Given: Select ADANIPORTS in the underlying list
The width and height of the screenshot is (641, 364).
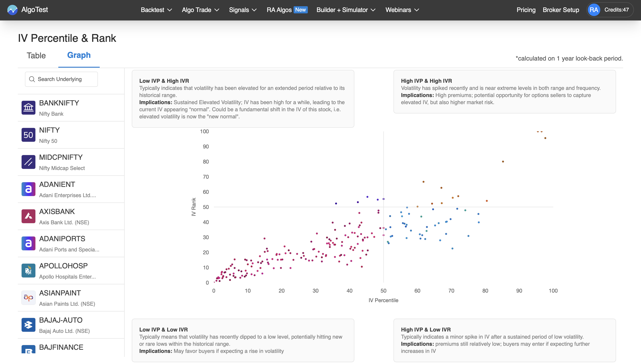Looking at the screenshot, I should (x=71, y=243).
